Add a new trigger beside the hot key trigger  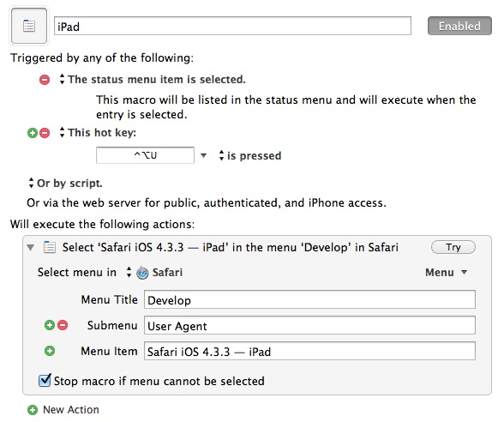pyautogui.click(x=33, y=133)
